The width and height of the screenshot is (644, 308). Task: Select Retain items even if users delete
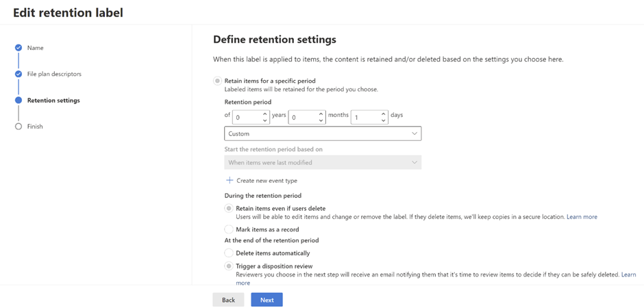[x=229, y=208]
